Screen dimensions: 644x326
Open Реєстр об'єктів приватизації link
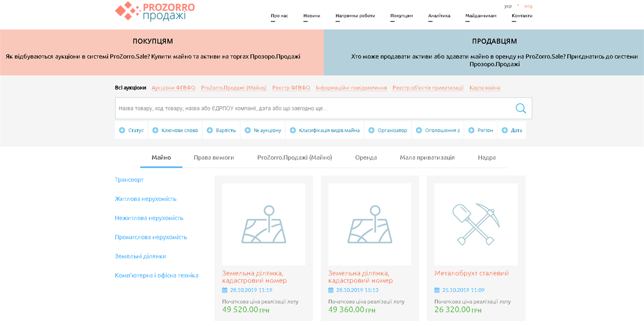pyautogui.click(x=428, y=88)
